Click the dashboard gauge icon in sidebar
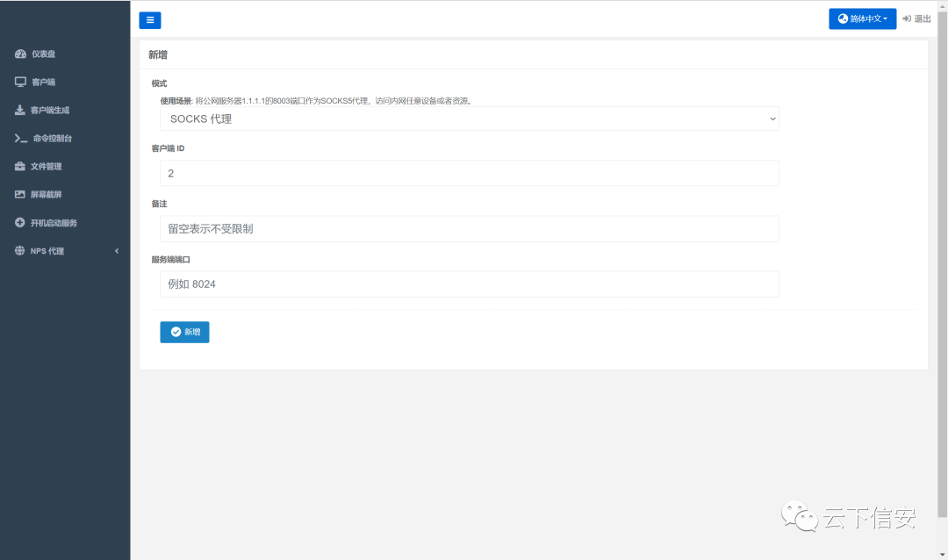Screen dimensions: 948x560 tap(20, 54)
